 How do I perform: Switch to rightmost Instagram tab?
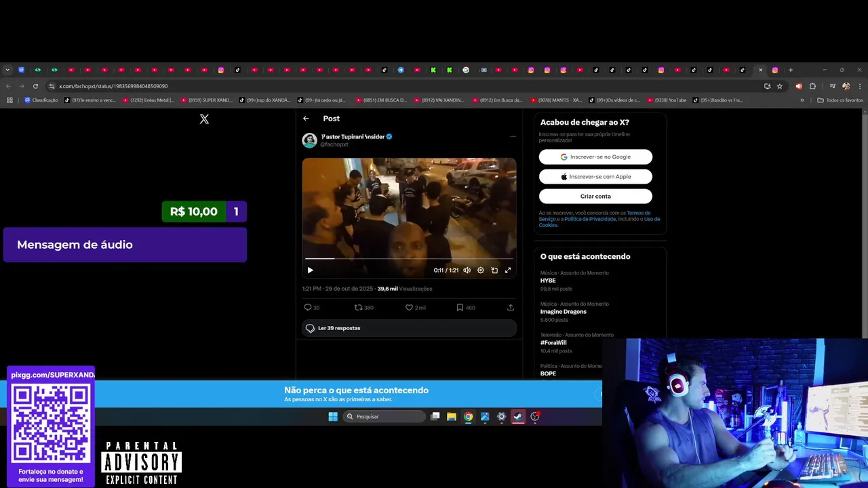tap(775, 70)
